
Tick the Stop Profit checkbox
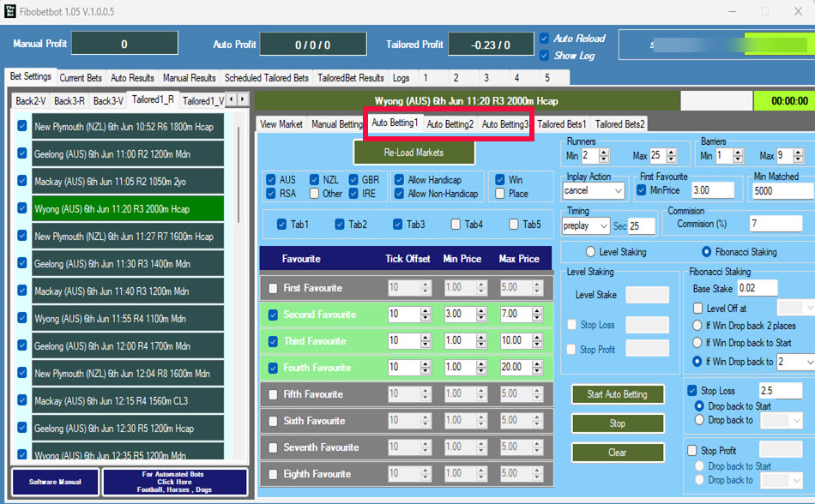click(x=693, y=450)
